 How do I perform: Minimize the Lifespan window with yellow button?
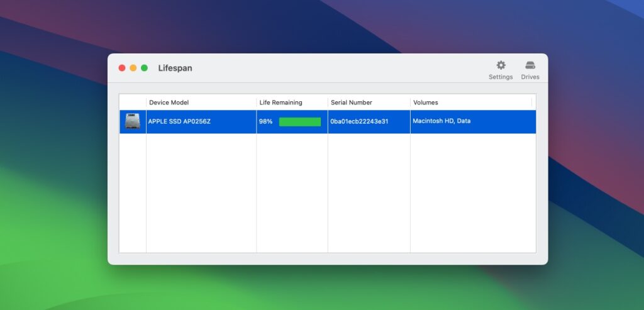pos(133,68)
